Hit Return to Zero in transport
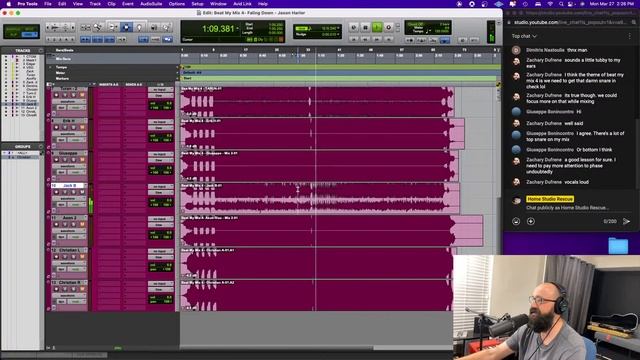640x360 pixels. click(354, 39)
